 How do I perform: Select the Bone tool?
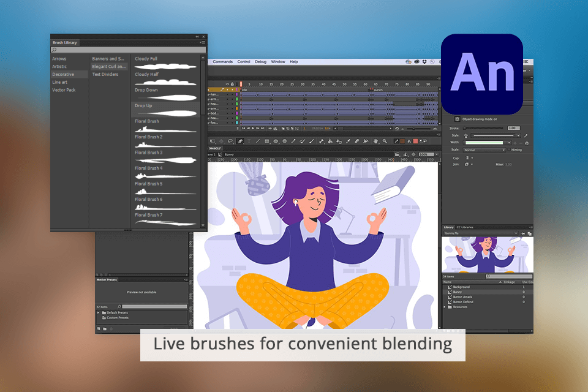tap(322, 141)
